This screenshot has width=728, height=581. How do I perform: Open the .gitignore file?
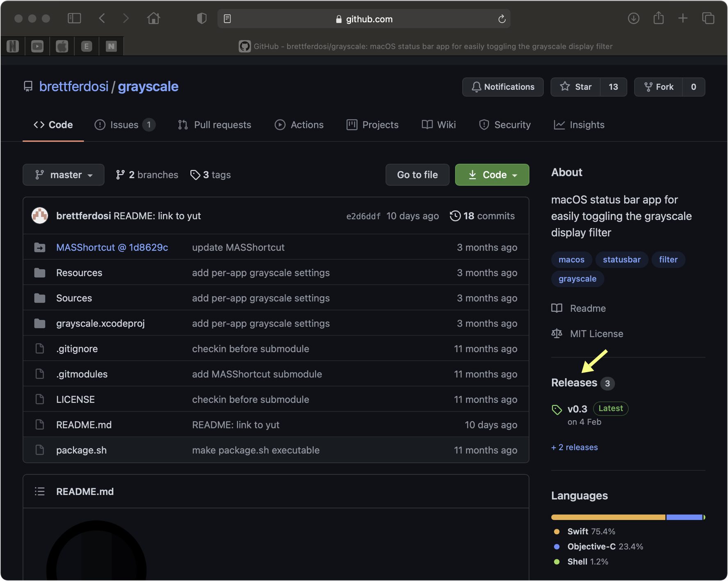tap(77, 349)
